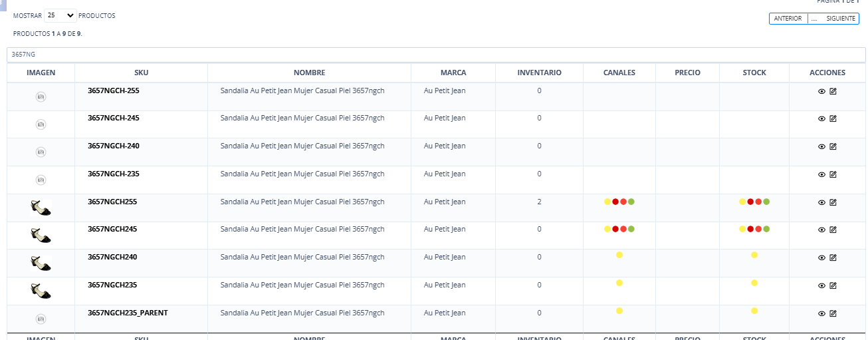View details of product 3657NGCH255

click(x=821, y=202)
